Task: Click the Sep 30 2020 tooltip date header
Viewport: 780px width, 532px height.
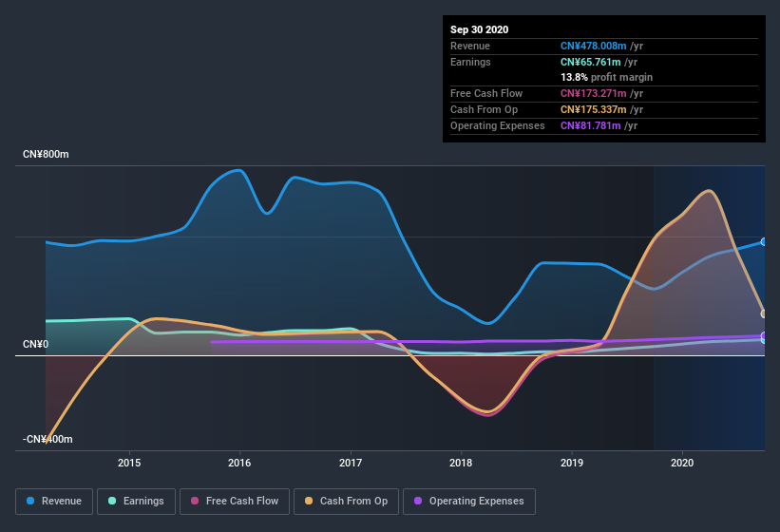Action: (x=480, y=29)
